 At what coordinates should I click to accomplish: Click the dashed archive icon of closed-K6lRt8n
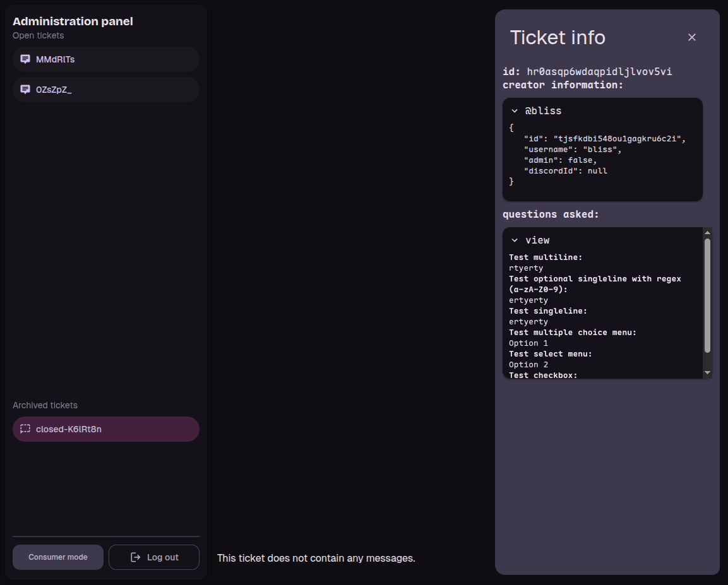[x=25, y=429]
